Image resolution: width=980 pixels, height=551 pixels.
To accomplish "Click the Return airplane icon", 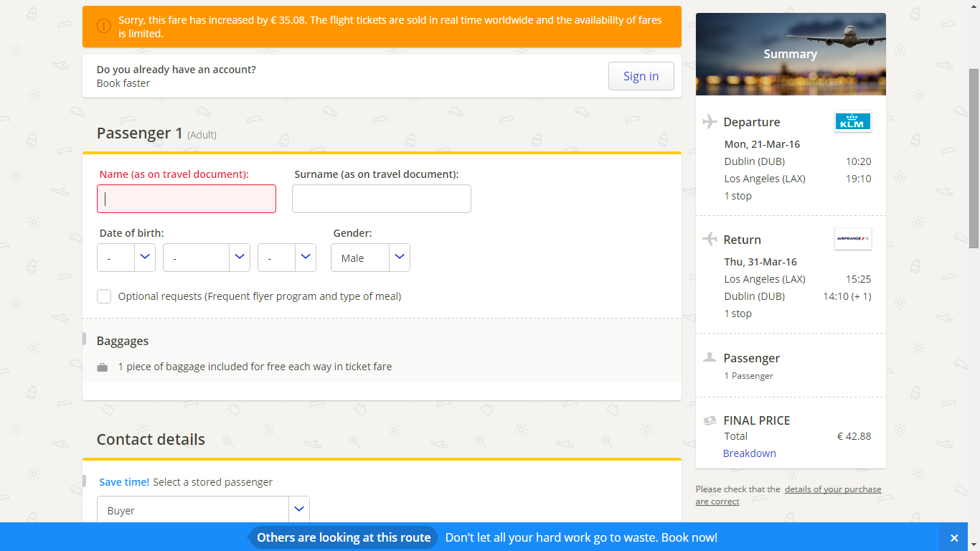I will click(x=710, y=239).
